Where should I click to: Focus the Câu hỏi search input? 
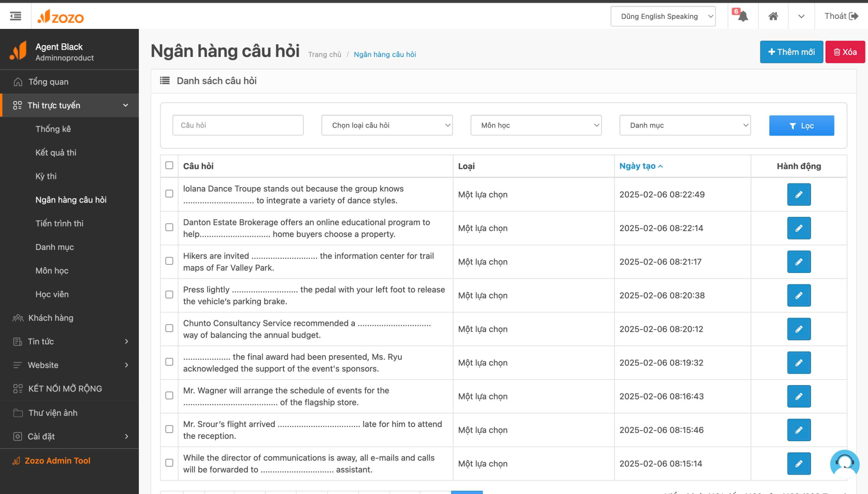pos(238,125)
